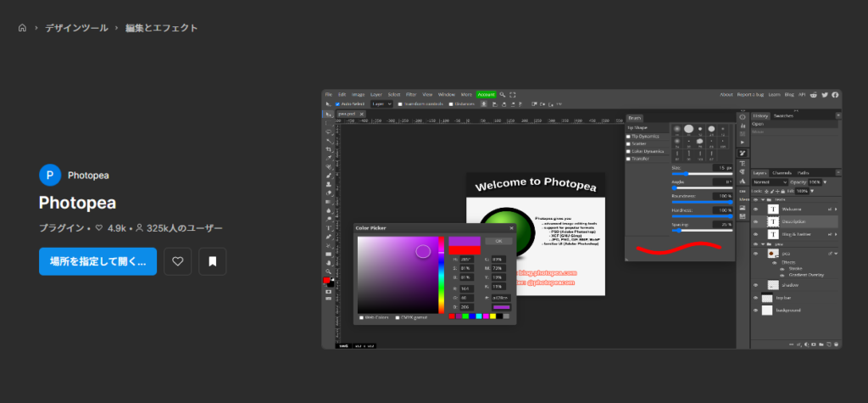
Task: Hide the Welcome layer eye icon
Action: click(x=755, y=209)
